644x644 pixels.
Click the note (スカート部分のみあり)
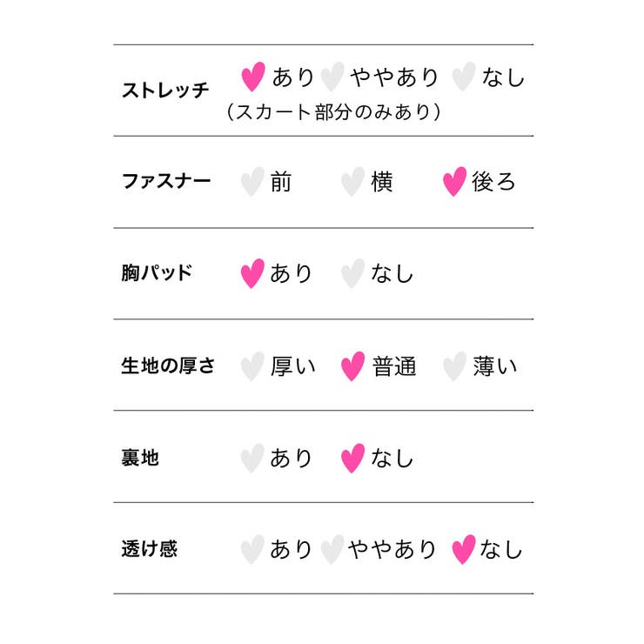point(333,111)
